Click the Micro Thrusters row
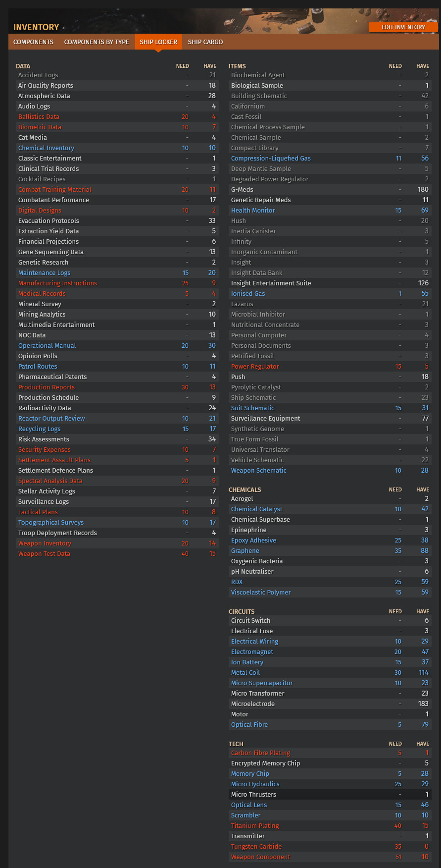Image resolution: width=441 pixels, height=868 pixels. click(x=330, y=795)
